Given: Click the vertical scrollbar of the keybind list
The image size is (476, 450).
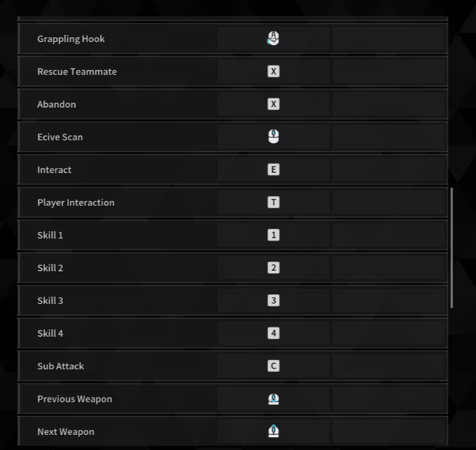Looking at the screenshot, I should [x=451, y=247].
